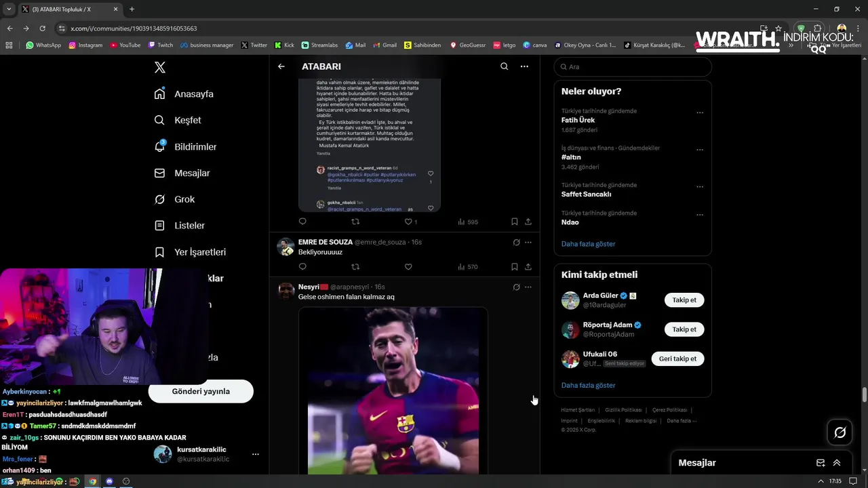Open Lewandowski image in Nesyri post
The height and width of the screenshot is (488, 868).
[x=393, y=391]
